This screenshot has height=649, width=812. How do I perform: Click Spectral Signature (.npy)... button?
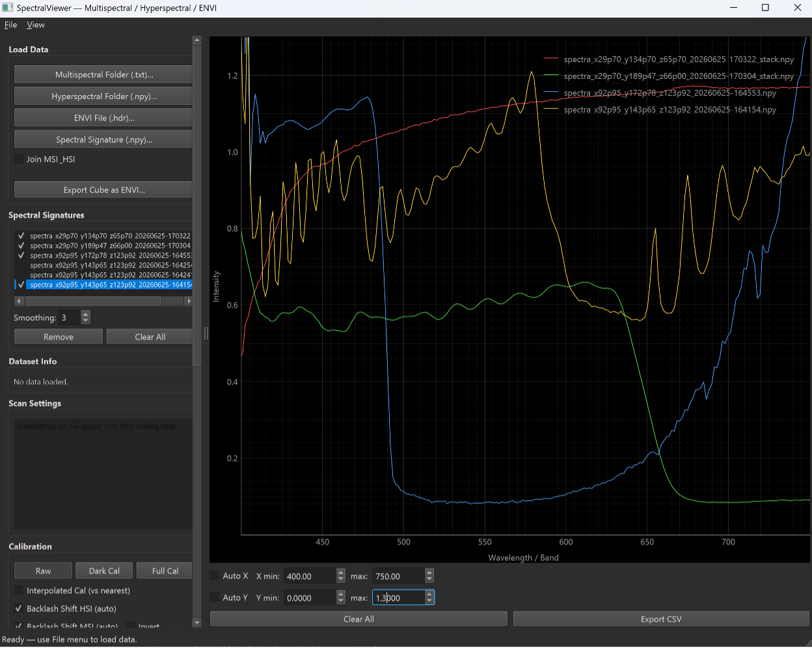click(x=103, y=139)
